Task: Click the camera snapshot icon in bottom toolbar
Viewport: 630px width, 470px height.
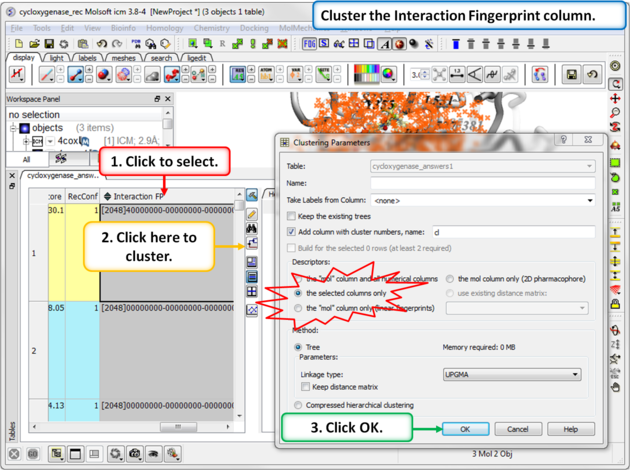Action: coord(134,454)
